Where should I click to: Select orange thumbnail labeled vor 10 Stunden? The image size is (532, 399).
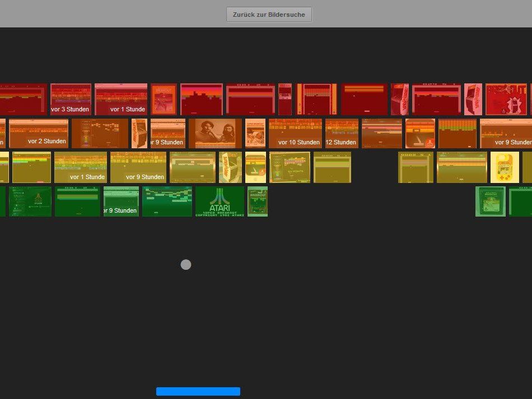coord(295,133)
